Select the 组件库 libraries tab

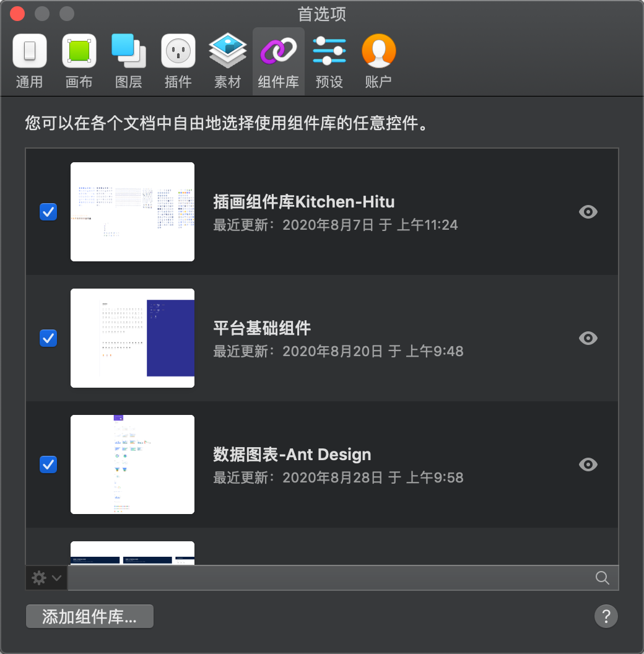(278, 61)
